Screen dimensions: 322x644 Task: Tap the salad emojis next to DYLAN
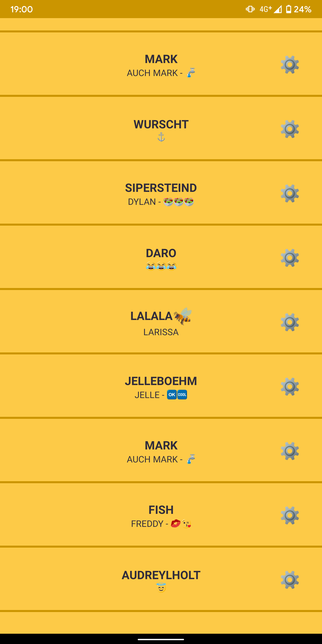point(178,201)
